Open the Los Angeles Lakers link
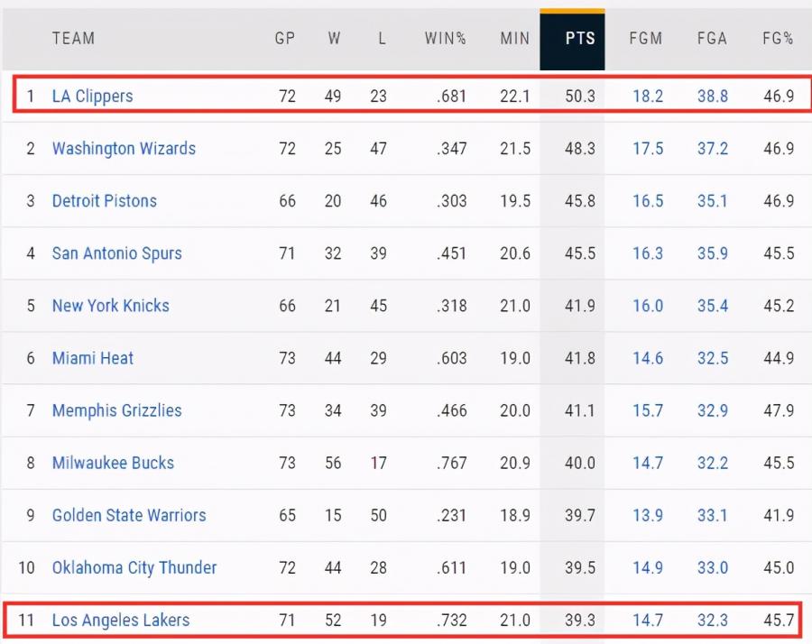Viewport: 812px width, 644px height. pos(121,620)
